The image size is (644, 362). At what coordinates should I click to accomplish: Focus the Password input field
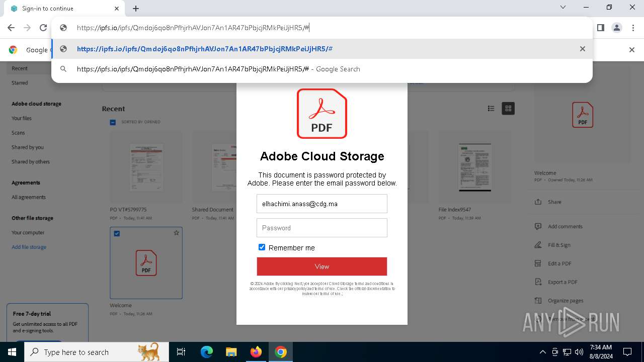pyautogui.click(x=322, y=228)
